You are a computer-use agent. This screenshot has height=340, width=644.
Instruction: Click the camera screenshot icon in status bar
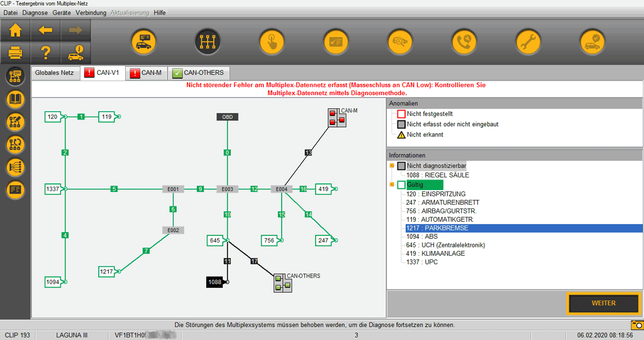click(x=637, y=325)
